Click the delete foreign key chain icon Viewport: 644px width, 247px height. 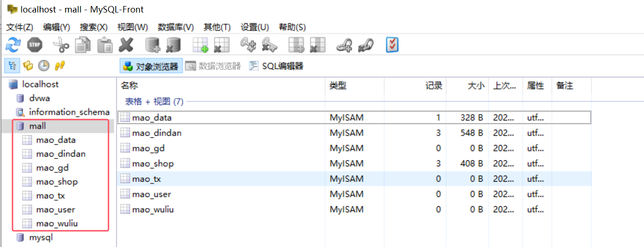[x=366, y=45]
